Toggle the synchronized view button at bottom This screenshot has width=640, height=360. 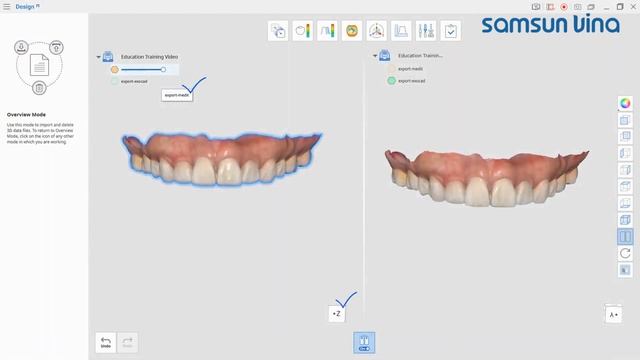click(364, 342)
